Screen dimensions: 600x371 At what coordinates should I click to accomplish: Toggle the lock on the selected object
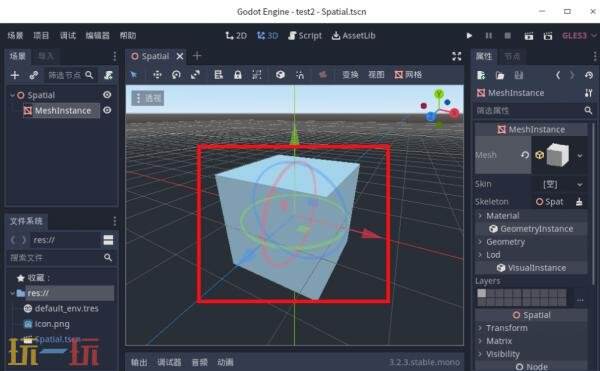coord(238,75)
